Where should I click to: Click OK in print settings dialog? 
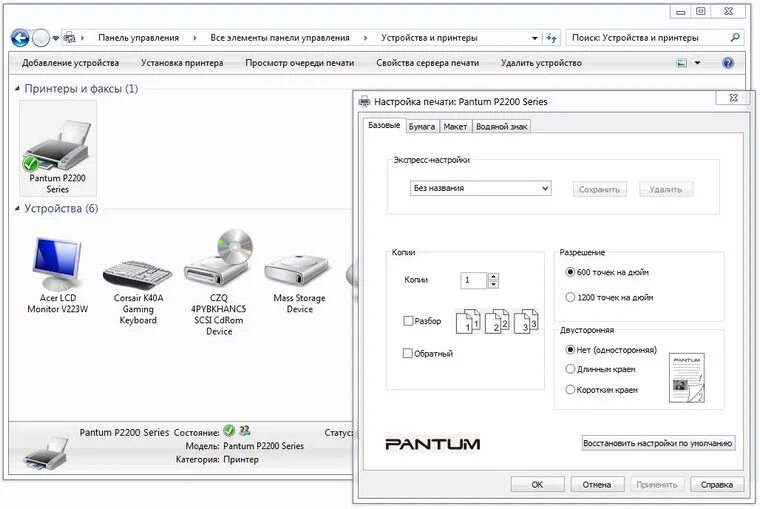537,484
